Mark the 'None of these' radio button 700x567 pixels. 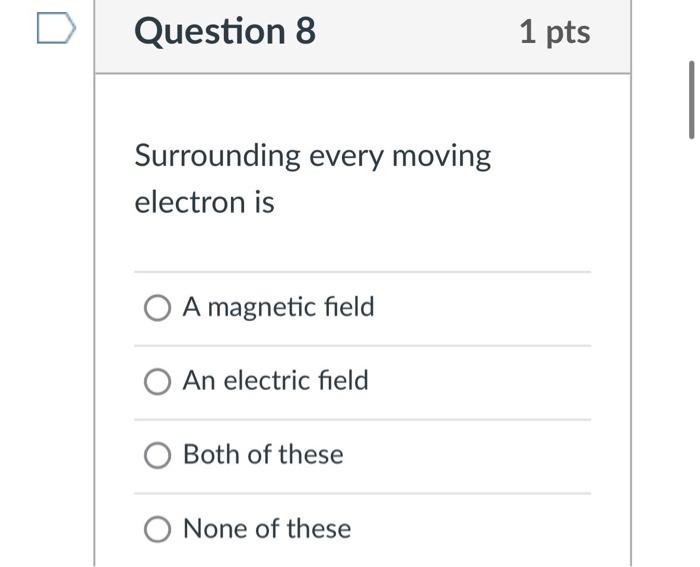(157, 530)
